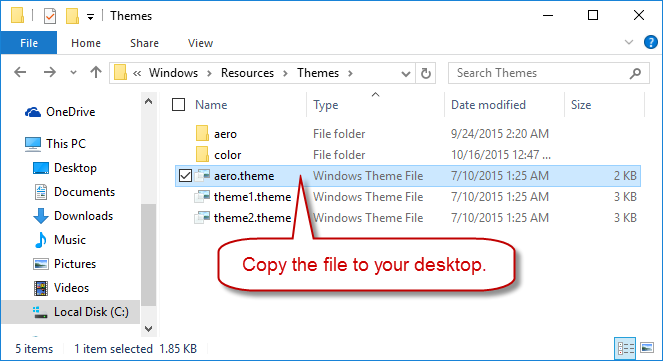Click File folder type of aero
The image size is (663, 361).
coord(339,134)
